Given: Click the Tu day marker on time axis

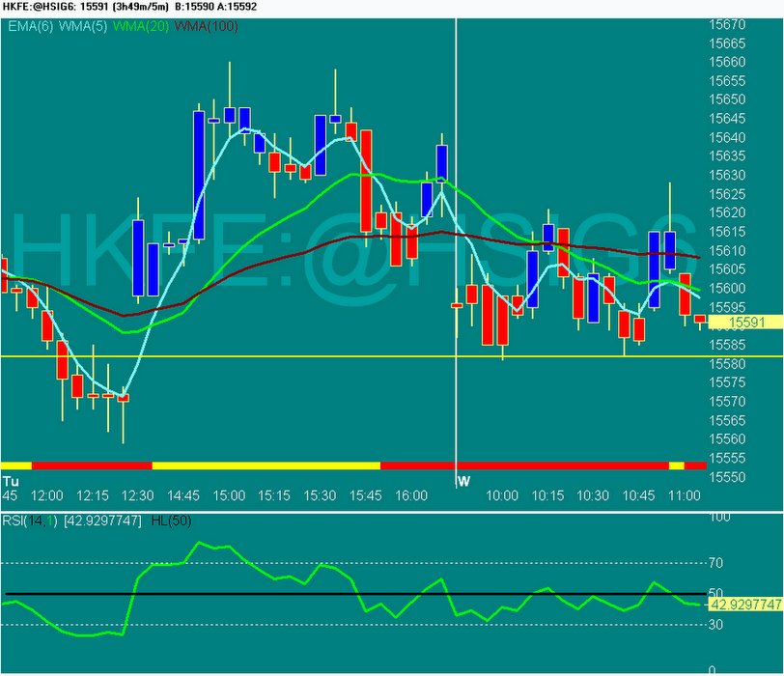Looking at the screenshot, I should point(11,482).
